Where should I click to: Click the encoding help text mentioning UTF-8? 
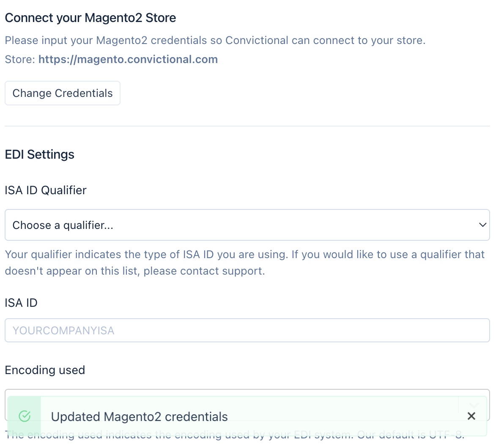235,440
